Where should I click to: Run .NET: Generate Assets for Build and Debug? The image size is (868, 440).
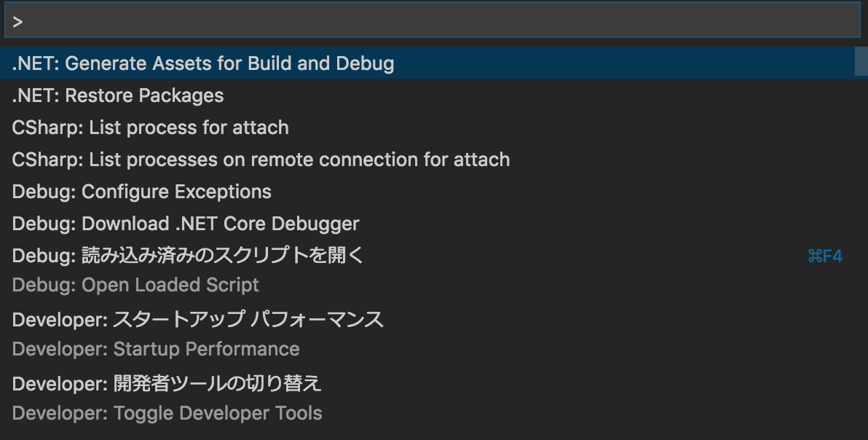(x=203, y=63)
